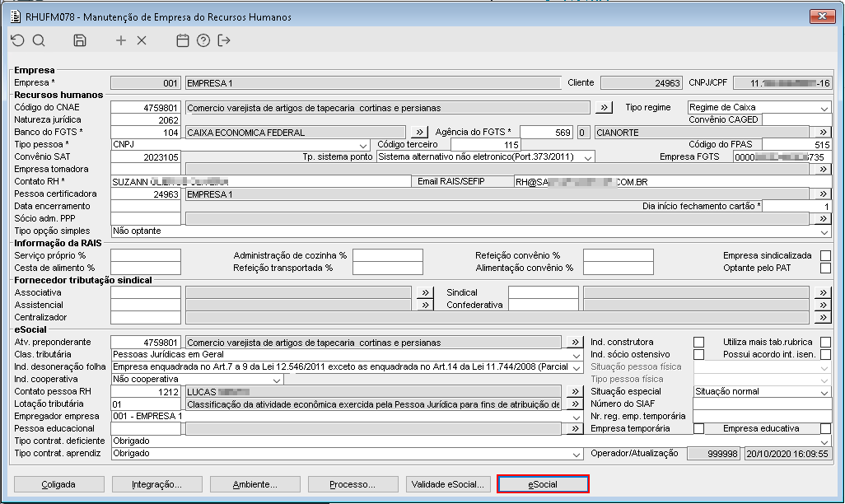The image size is (845, 504).
Task: Expand Tipo regime dropdown
Action: 824,108
